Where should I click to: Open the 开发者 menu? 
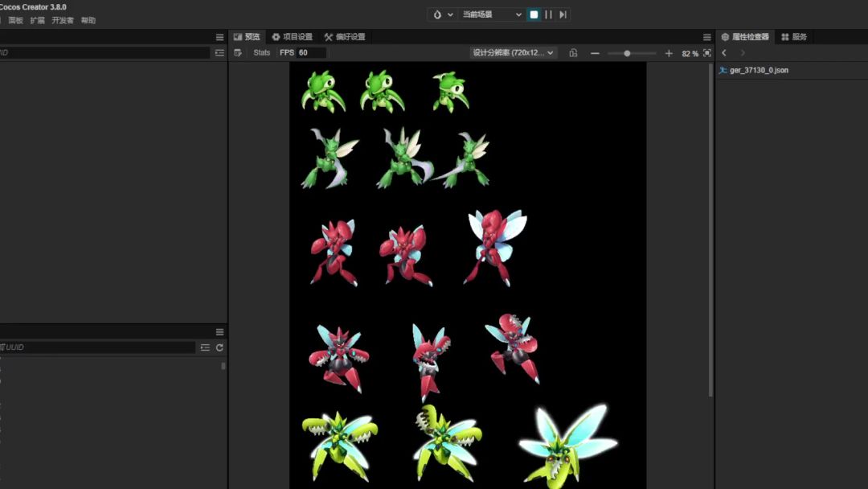63,20
